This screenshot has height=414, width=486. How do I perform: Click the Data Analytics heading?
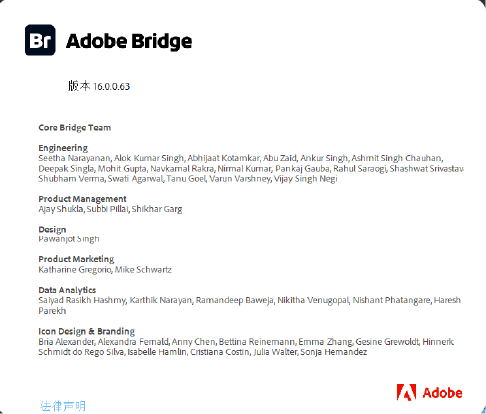click(67, 290)
